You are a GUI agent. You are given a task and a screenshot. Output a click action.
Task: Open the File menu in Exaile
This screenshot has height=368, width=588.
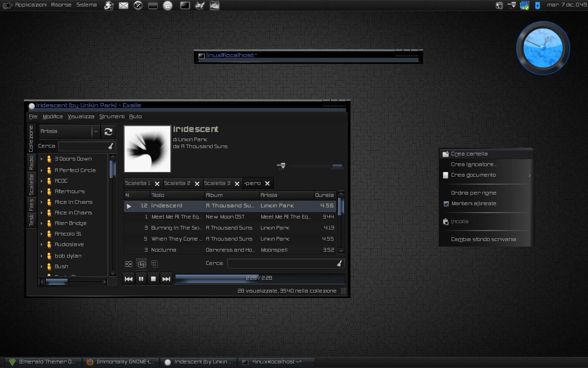(x=33, y=117)
